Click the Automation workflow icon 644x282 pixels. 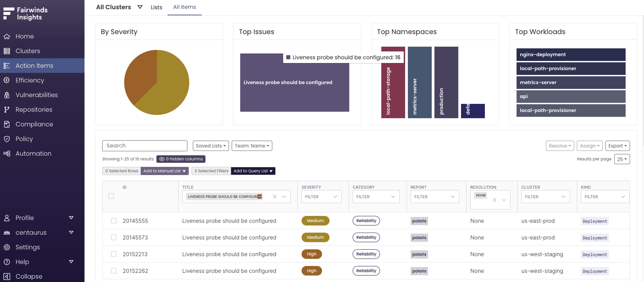(x=7, y=154)
